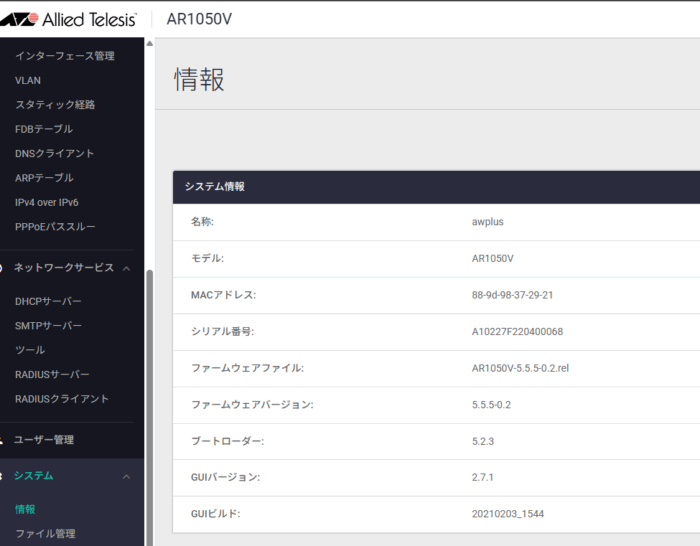Viewport: 700px width, 546px height.
Task: Select DNSクライアント in the sidebar
Action: (x=55, y=154)
